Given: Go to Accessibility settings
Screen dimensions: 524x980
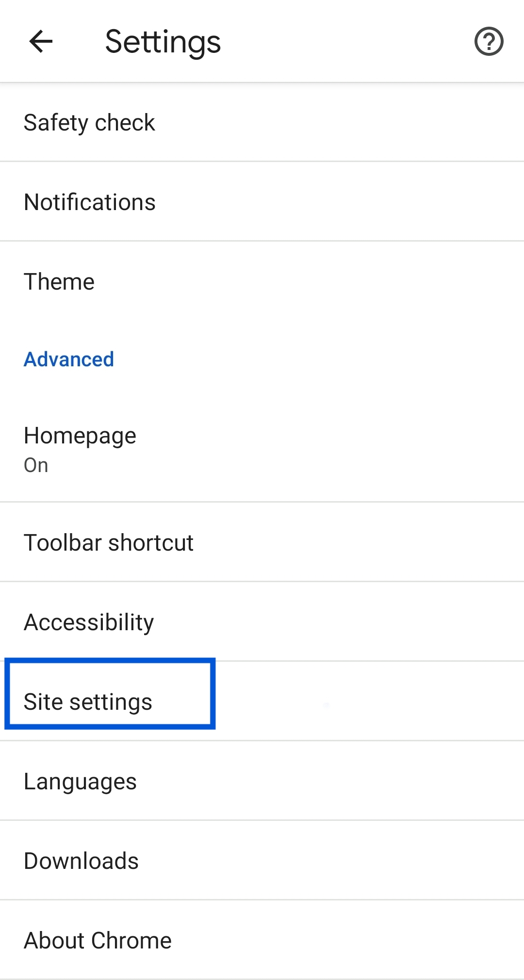Looking at the screenshot, I should pyautogui.click(x=262, y=622).
